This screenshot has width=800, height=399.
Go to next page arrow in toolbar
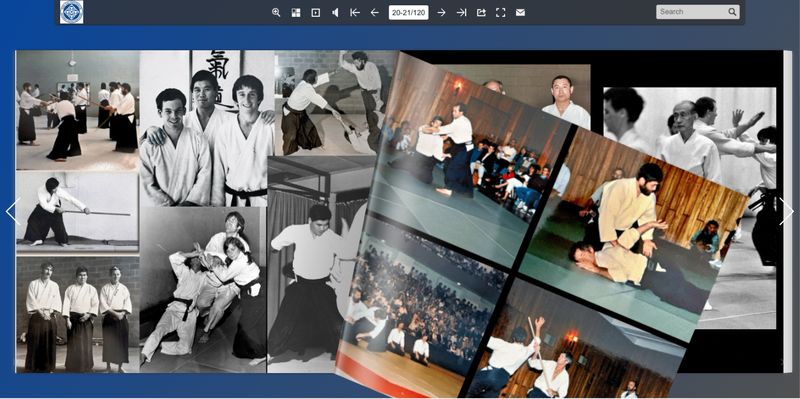[x=441, y=13]
